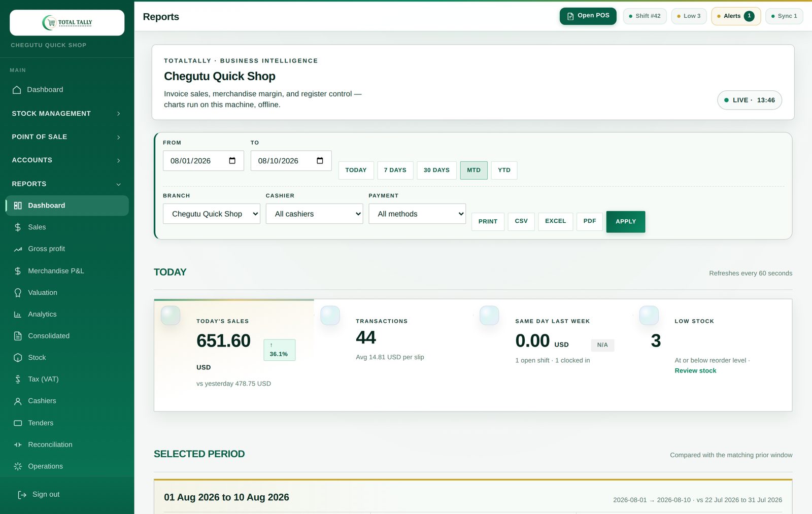Screen dimensions: 812x514
Task: Click the Merchandise P&L dollar icon
Action: coord(18,271)
